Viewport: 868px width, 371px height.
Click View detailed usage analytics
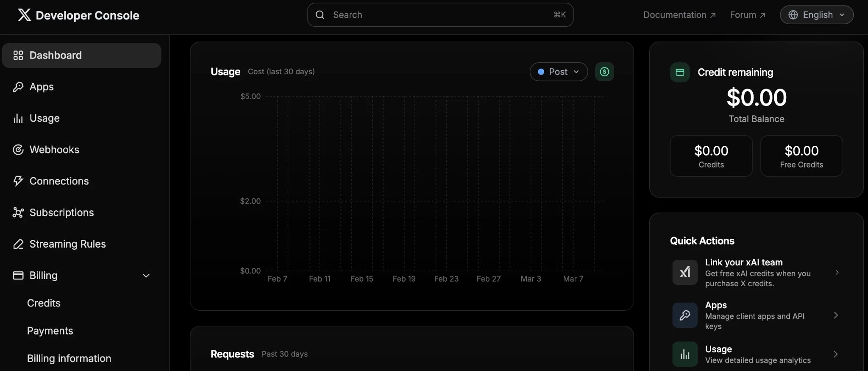pos(758,360)
